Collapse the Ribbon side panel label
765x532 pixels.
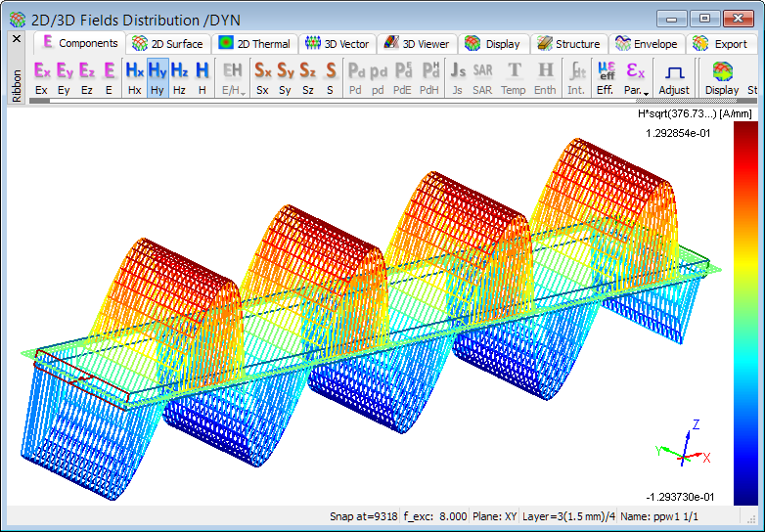[x=17, y=85]
